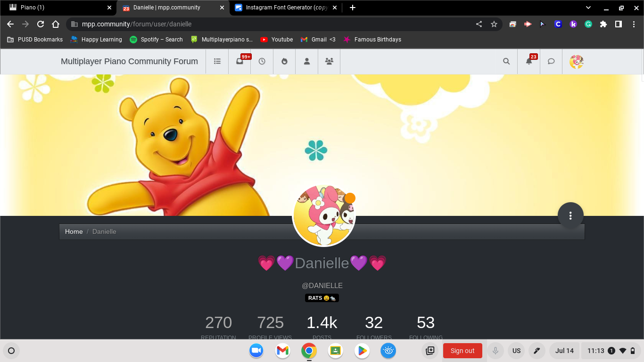
Task: Open the Extensions puzzle piece menu
Action: coord(603,24)
